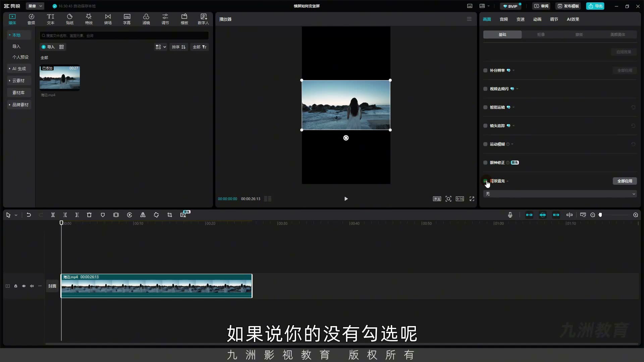Click the rotate icon in timeline toolbar

pyautogui.click(x=156, y=215)
